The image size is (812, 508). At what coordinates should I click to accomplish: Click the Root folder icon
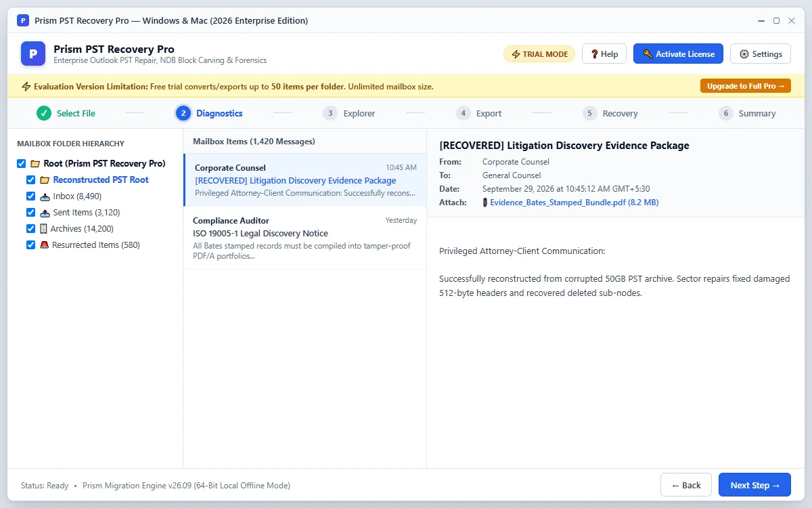point(35,164)
